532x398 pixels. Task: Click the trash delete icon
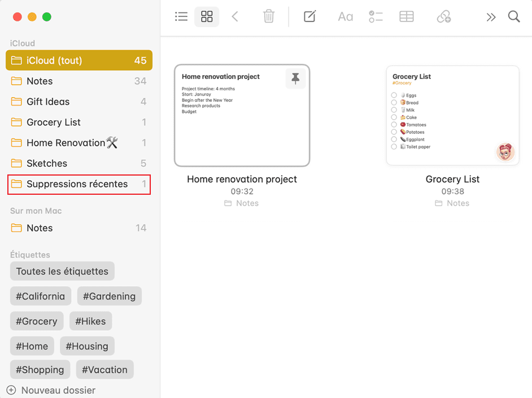[x=269, y=17]
